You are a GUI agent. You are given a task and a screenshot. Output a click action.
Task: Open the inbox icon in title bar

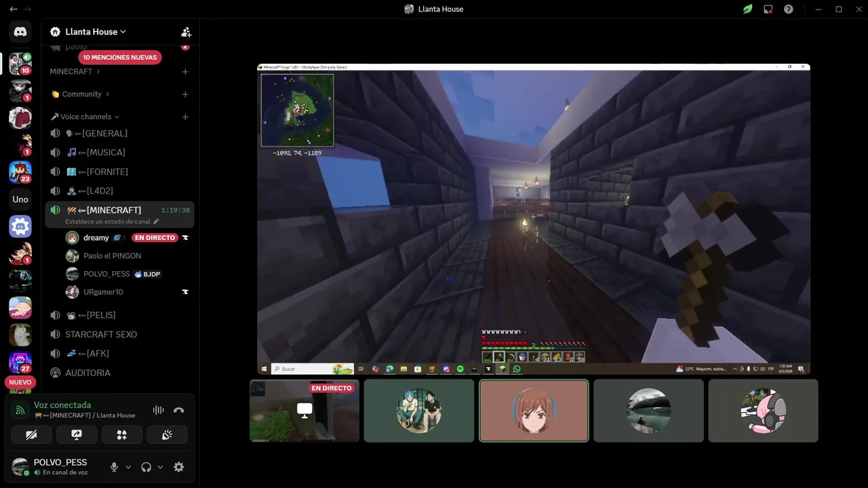768,9
